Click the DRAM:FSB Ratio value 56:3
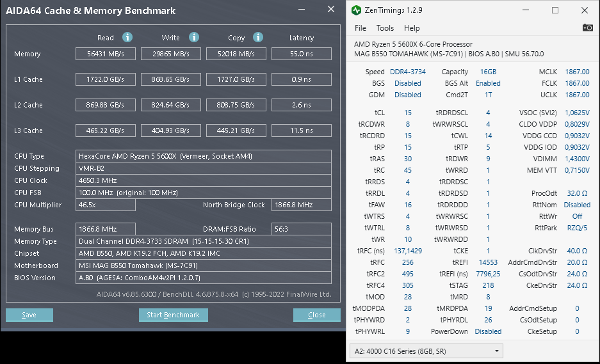 [x=302, y=229]
